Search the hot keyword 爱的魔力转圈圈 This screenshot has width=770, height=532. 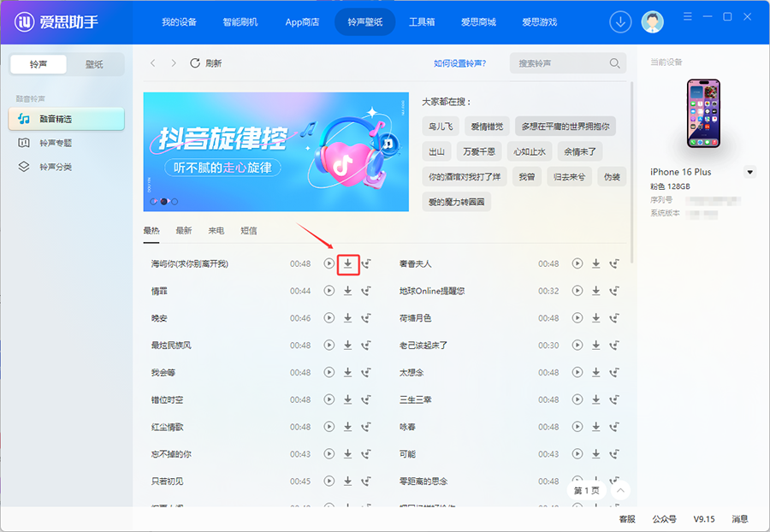tap(456, 202)
